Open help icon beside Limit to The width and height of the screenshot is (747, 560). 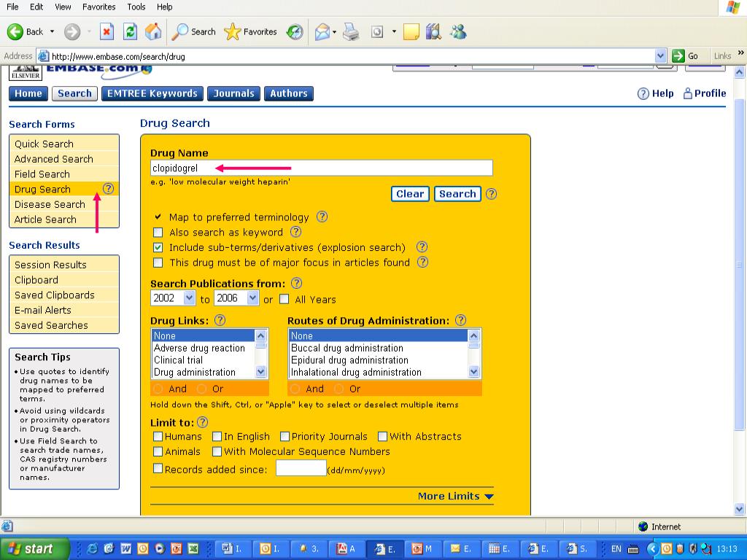click(x=203, y=422)
